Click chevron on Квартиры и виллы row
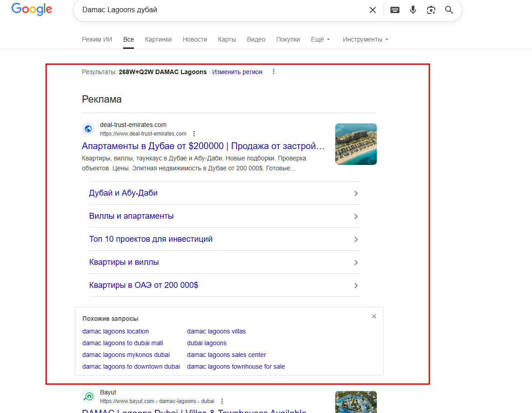Viewport: 532px width, 413px height. (x=356, y=262)
